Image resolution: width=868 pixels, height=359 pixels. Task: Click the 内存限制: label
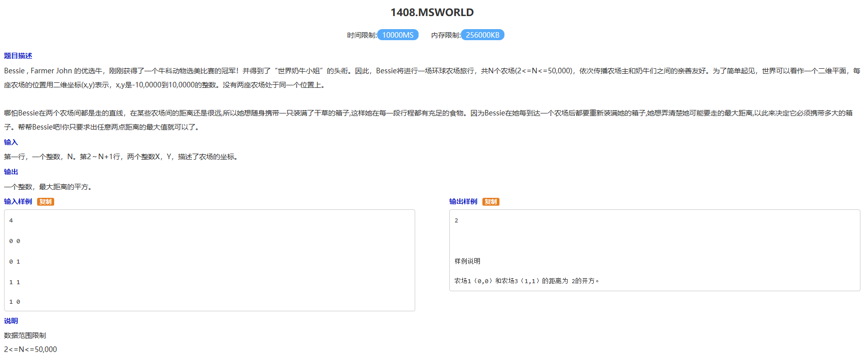[x=446, y=35]
